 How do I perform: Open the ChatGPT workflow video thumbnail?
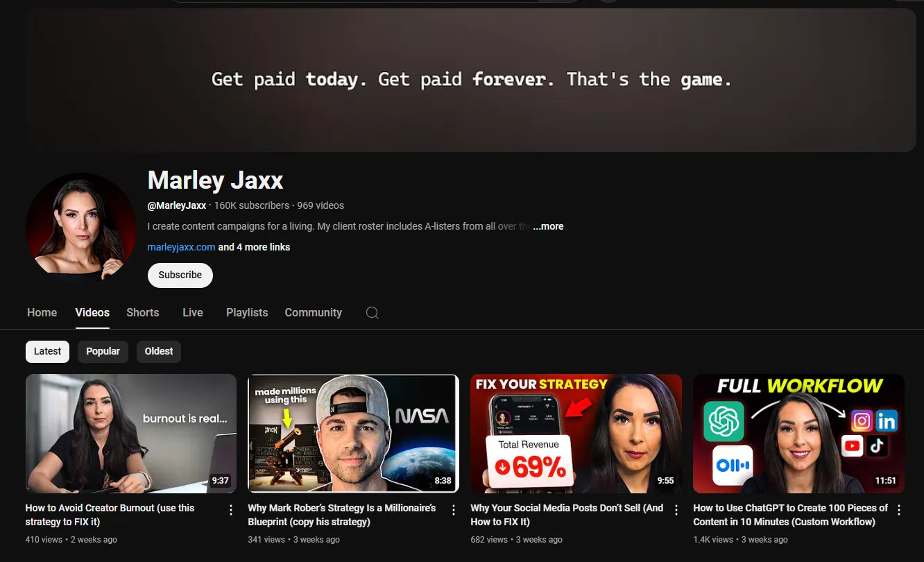[798, 433]
